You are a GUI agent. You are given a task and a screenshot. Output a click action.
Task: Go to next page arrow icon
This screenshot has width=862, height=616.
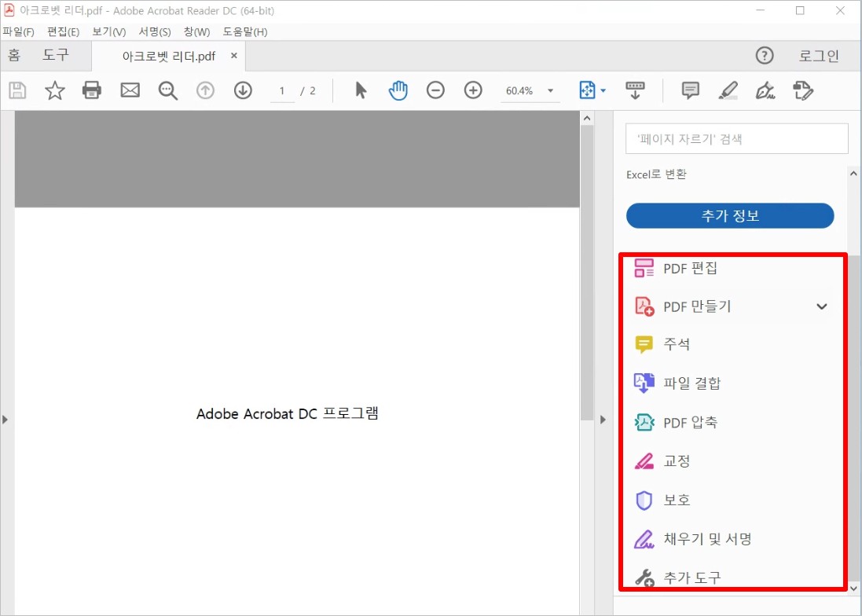tap(243, 90)
